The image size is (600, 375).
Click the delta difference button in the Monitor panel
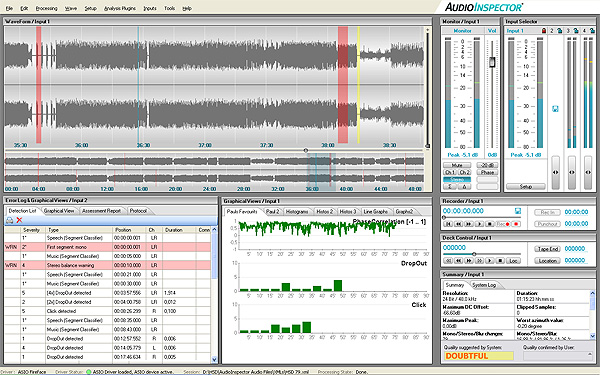465,187
